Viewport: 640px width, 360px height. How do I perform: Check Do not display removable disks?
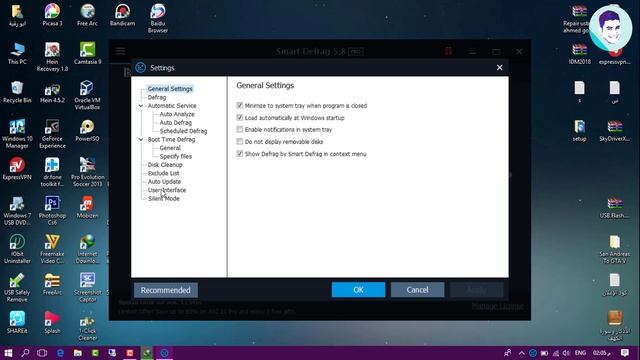pyautogui.click(x=240, y=142)
